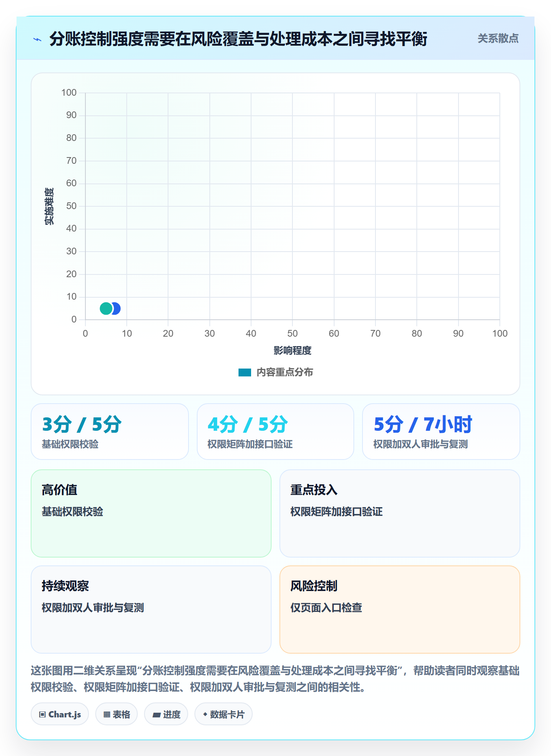Click the 实施难度 y-axis title
Viewport: 551px width, 756px height.
tap(49, 206)
